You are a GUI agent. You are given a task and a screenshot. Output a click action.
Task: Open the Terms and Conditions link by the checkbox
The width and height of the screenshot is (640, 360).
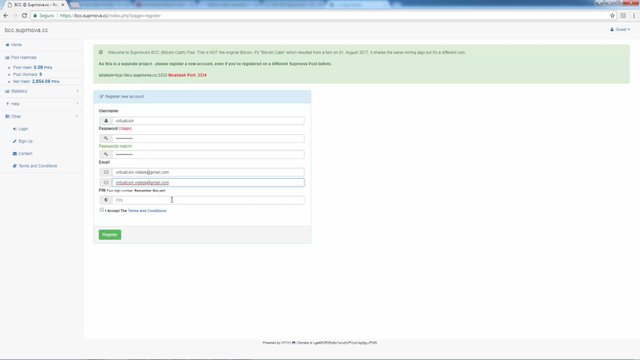[147, 211]
